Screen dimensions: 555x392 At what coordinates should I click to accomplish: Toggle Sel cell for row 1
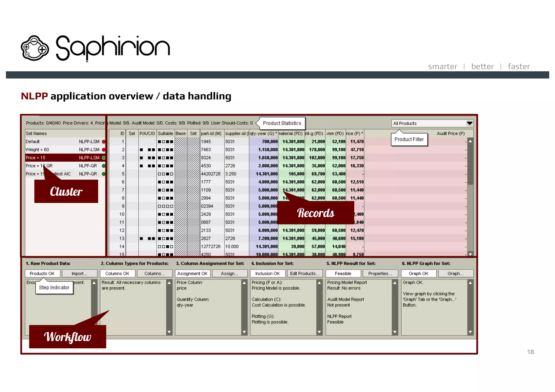[132, 142]
